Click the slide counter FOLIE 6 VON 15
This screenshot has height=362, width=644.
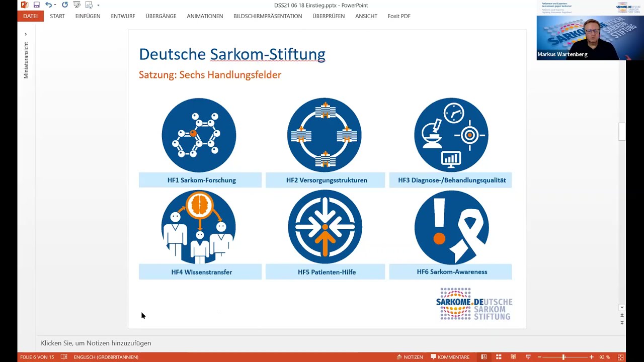[x=37, y=357]
